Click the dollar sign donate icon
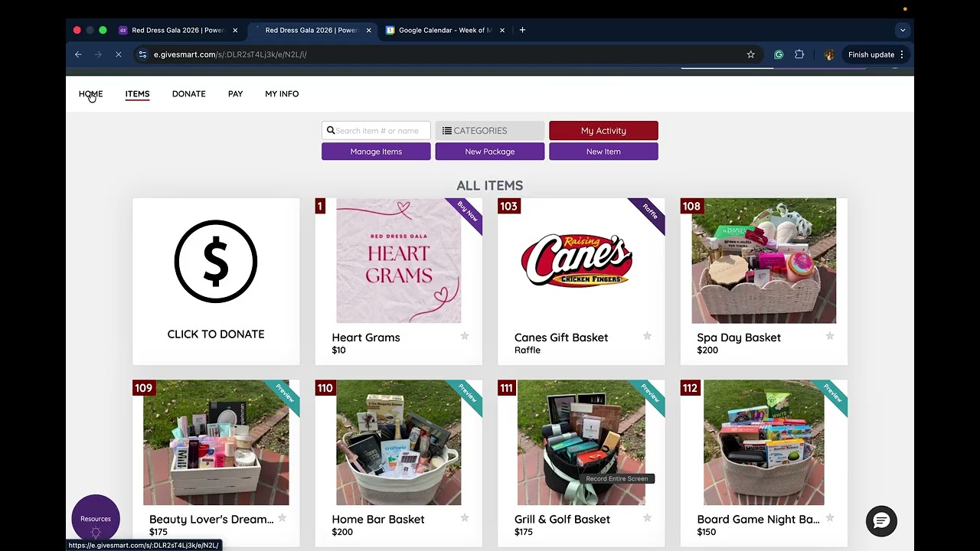The width and height of the screenshot is (980, 551). tap(216, 262)
